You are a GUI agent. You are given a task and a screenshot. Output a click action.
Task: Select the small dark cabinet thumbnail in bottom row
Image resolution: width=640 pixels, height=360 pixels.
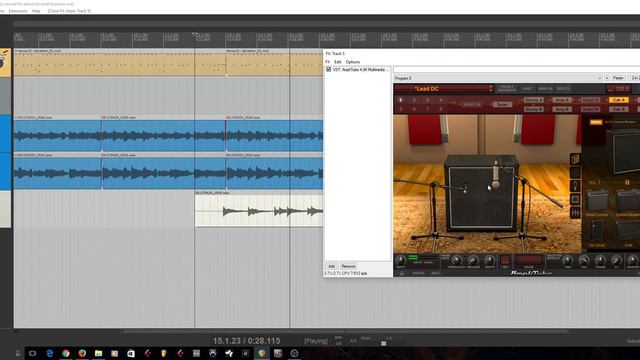click(x=597, y=231)
